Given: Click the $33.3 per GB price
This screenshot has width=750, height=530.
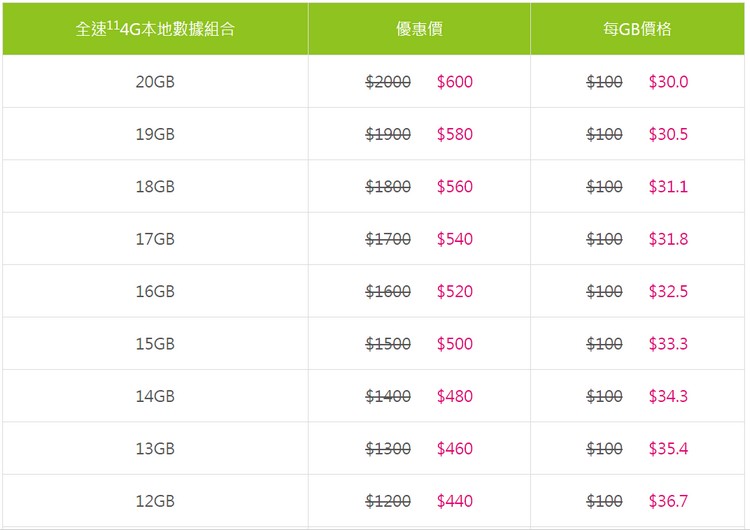Looking at the screenshot, I should (x=668, y=344).
